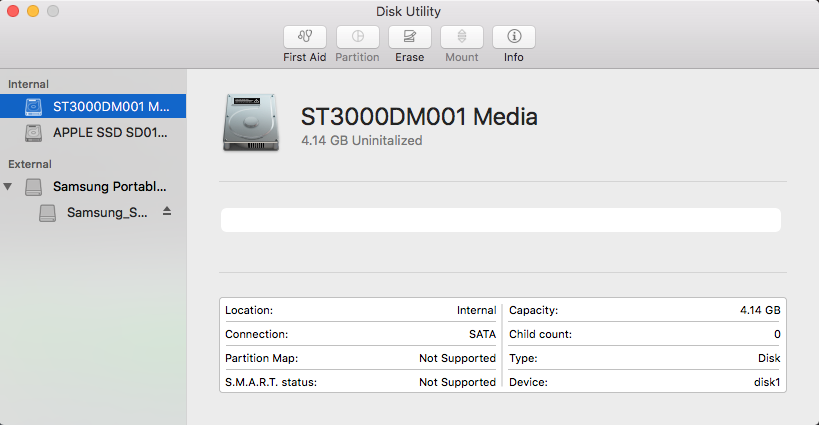
Task: Click the External section header
Action: [x=30, y=164]
